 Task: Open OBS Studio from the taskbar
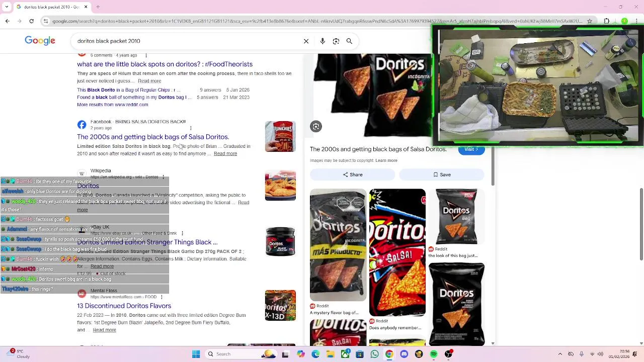(x=448, y=354)
